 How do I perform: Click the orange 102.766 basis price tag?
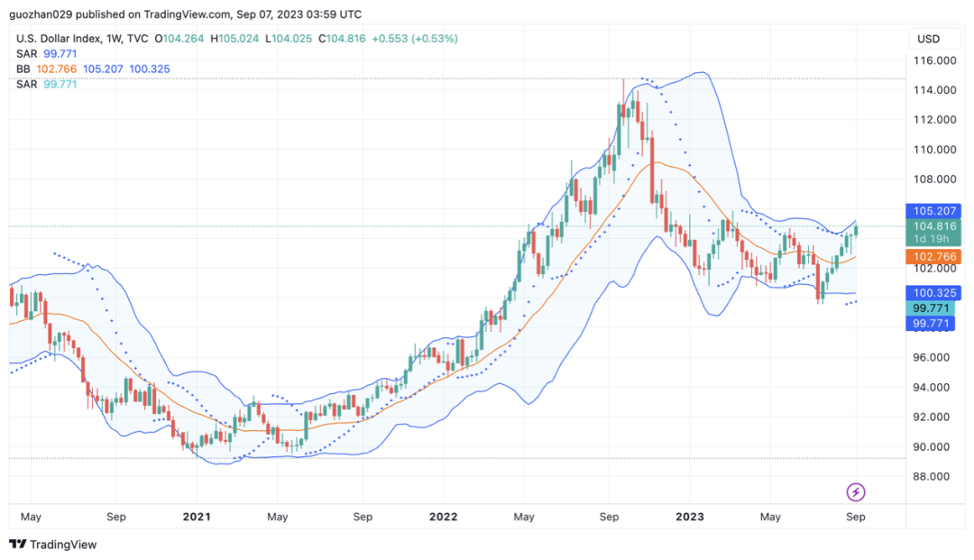pos(933,257)
